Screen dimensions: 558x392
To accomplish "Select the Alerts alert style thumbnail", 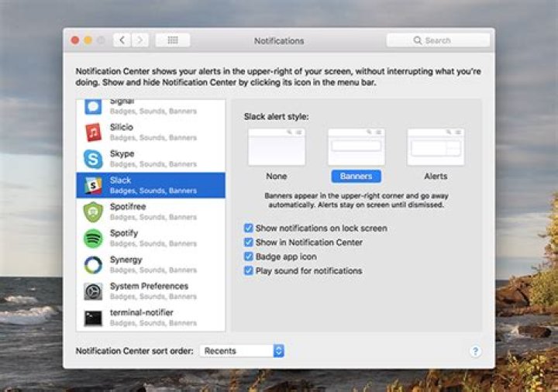I will tap(436, 147).
